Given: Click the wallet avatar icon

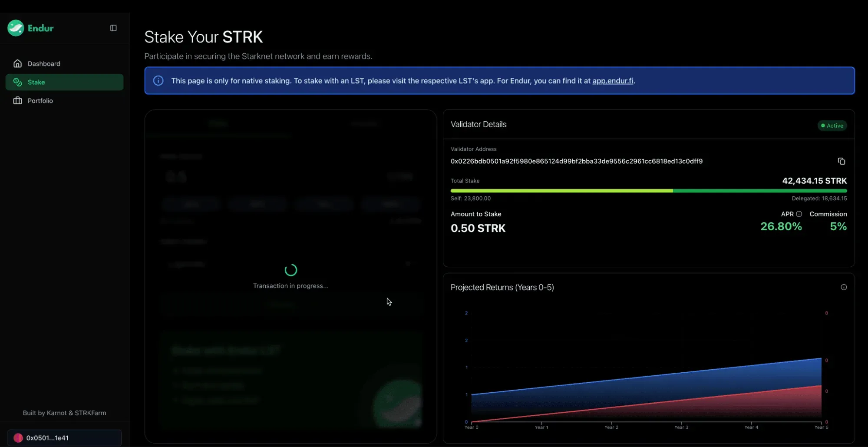Looking at the screenshot, I should 18,438.
